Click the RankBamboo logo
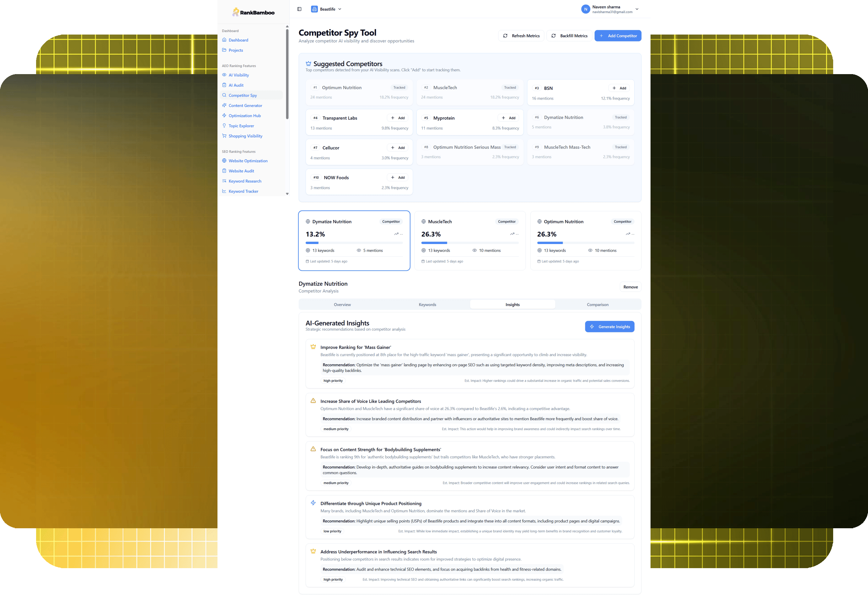The image size is (868, 603). (x=253, y=13)
